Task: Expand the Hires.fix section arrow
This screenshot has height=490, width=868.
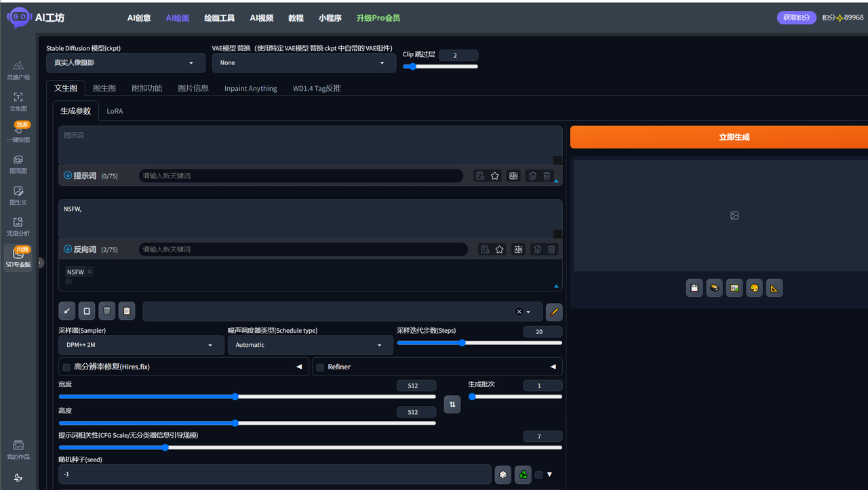Action: pyautogui.click(x=299, y=367)
